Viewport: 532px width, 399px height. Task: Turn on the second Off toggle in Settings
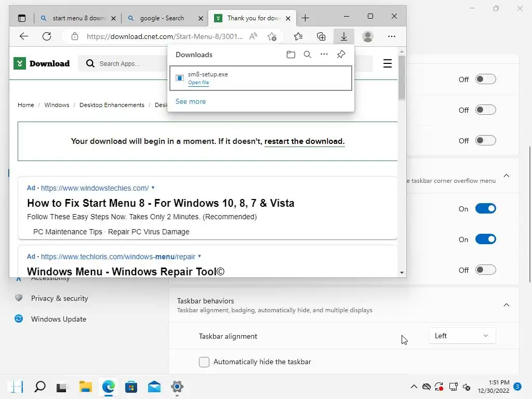486,110
